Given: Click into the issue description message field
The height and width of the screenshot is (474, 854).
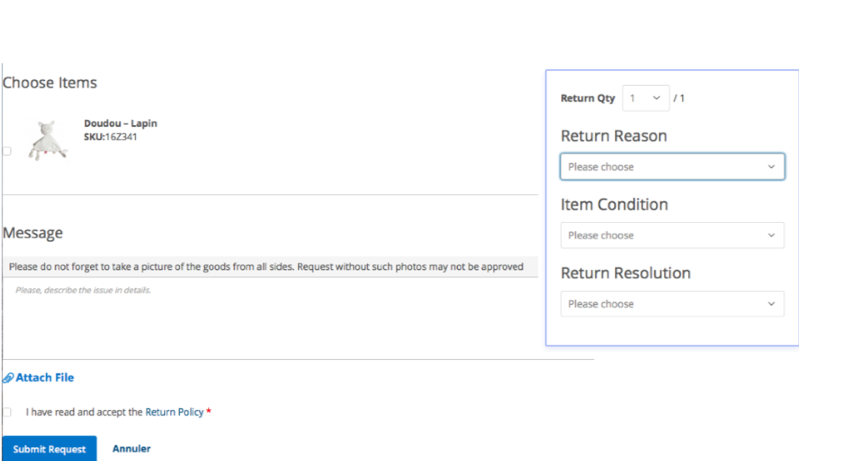Looking at the screenshot, I should (270, 318).
